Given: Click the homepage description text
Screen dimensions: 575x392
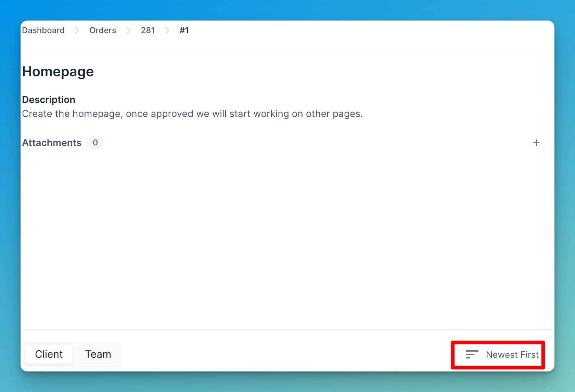Looking at the screenshot, I should [192, 114].
